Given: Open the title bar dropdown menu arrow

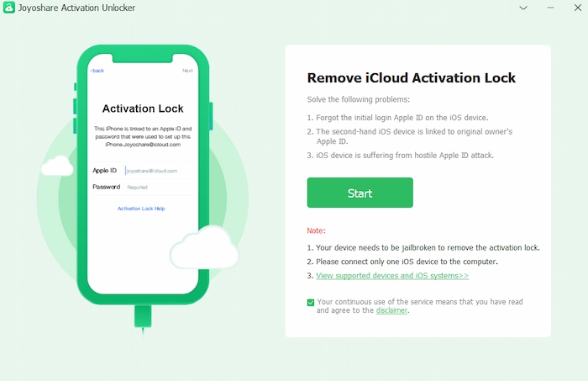Looking at the screenshot, I should pos(523,8).
